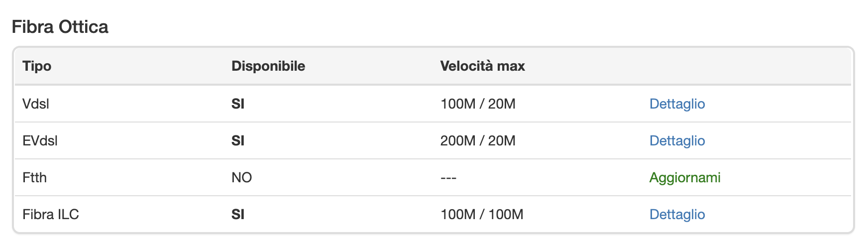
Task: Click the EVdsl SI availability value
Action: (238, 140)
